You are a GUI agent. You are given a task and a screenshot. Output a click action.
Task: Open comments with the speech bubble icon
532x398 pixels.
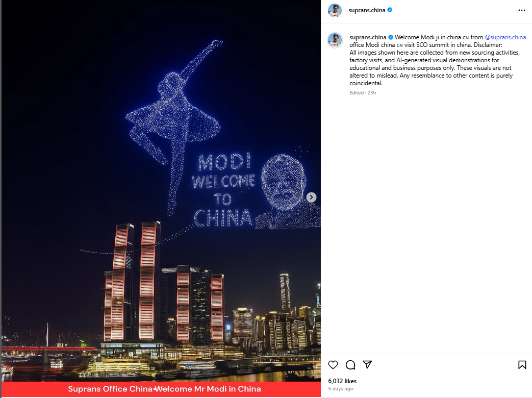(350, 365)
